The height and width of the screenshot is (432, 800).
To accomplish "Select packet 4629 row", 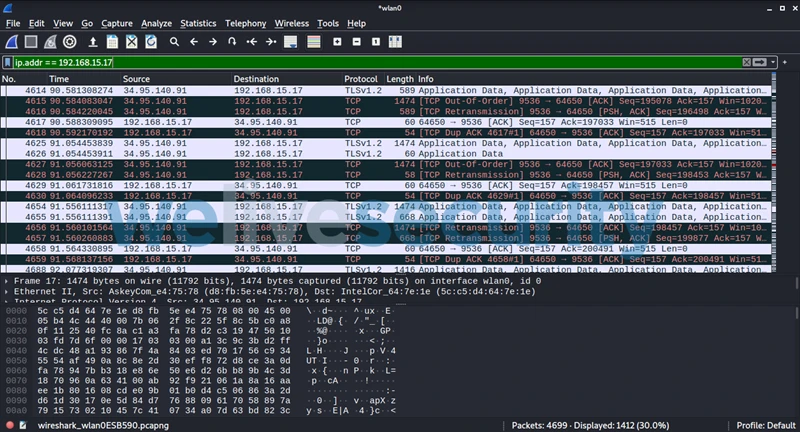I will pyautogui.click(x=386, y=185).
